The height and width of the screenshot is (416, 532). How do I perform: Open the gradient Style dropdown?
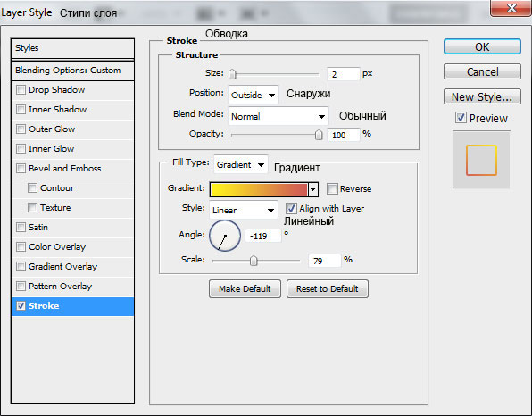coord(244,210)
